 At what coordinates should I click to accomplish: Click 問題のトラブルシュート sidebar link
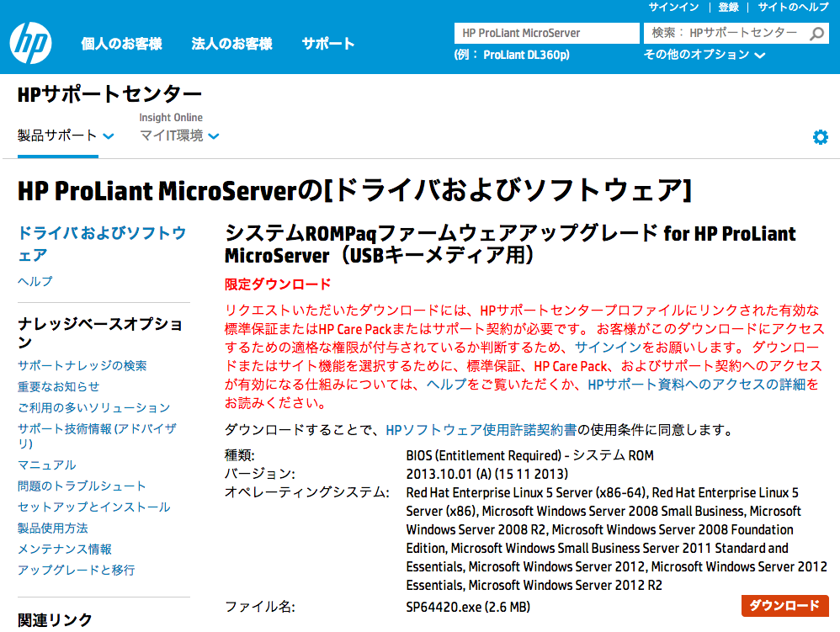pyautogui.click(x=82, y=486)
